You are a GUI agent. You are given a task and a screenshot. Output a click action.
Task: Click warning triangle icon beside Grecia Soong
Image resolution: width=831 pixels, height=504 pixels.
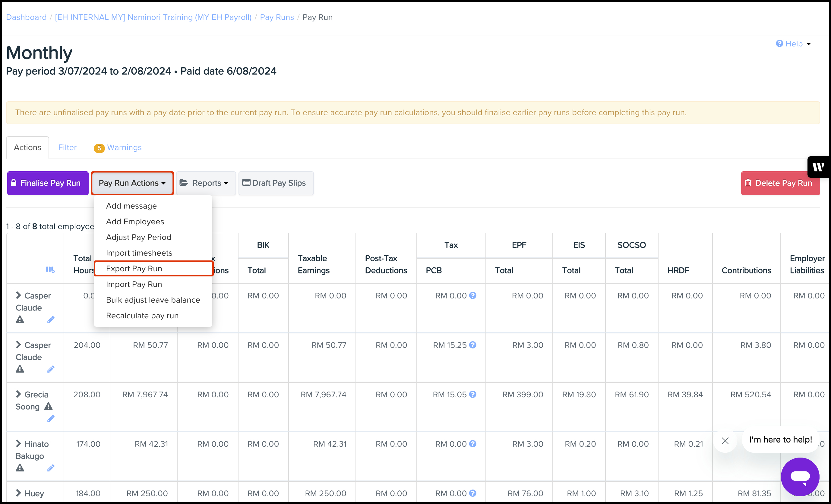click(49, 406)
